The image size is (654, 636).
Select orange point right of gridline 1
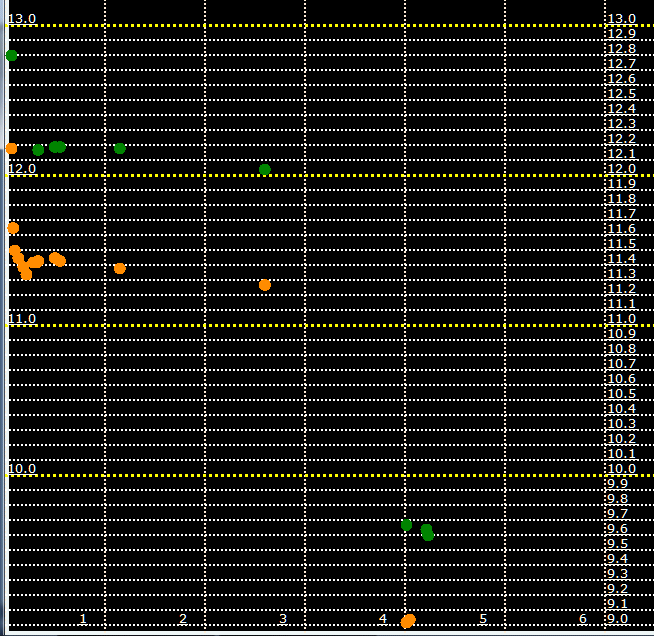(x=120, y=268)
